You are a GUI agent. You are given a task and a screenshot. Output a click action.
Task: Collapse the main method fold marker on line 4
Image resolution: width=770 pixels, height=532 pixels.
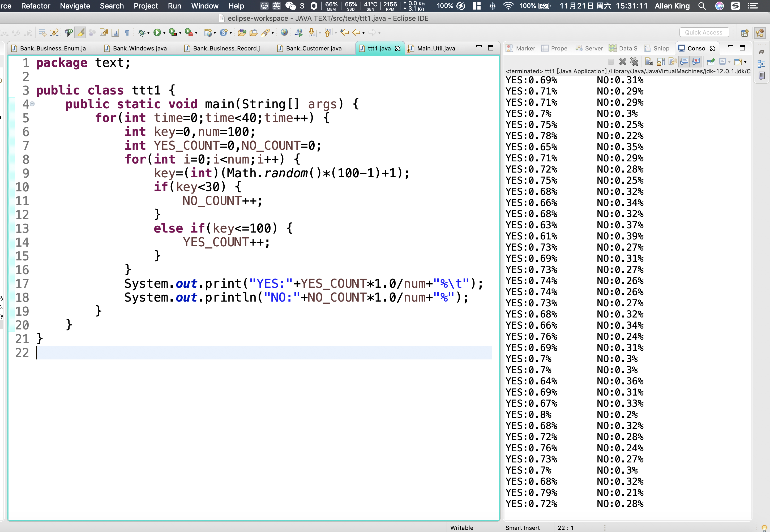pyautogui.click(x=32, y=104)
